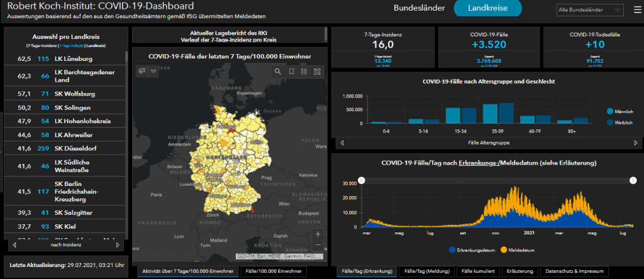Click the 'Letzte Aktualisierung' timestamp

tap(67, 265)
